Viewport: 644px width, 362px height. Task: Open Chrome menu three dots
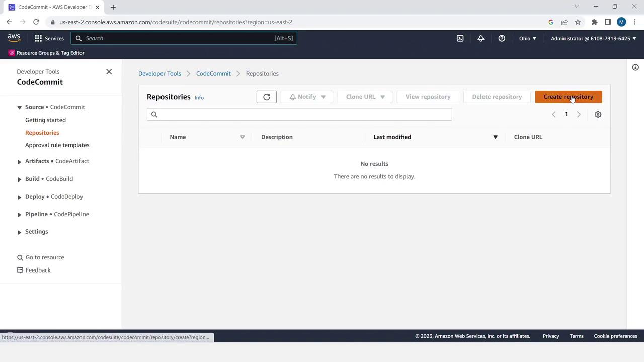(x=635, y=22)
